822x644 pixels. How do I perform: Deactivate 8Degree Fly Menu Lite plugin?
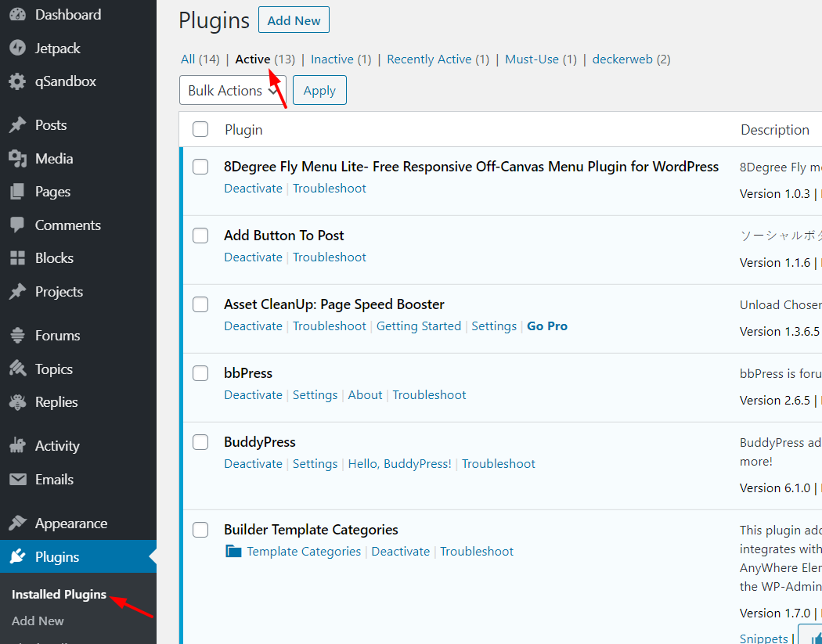coord(253,189)
